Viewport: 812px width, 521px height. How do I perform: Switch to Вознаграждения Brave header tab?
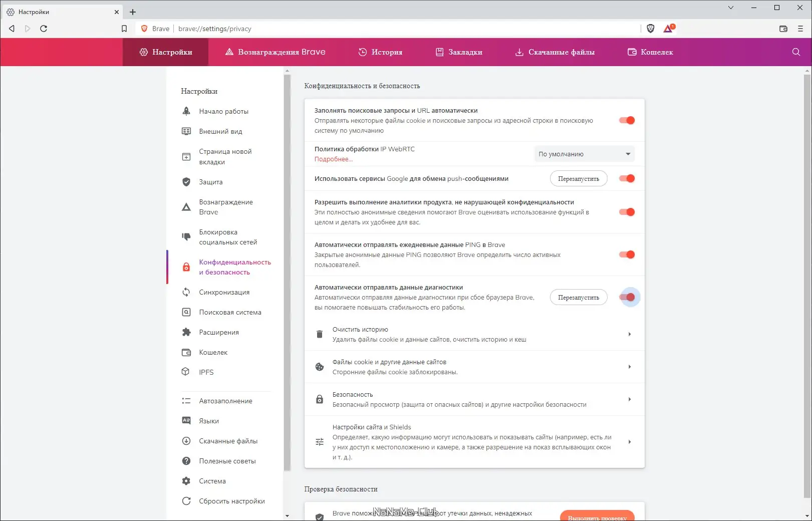point(275,52)
